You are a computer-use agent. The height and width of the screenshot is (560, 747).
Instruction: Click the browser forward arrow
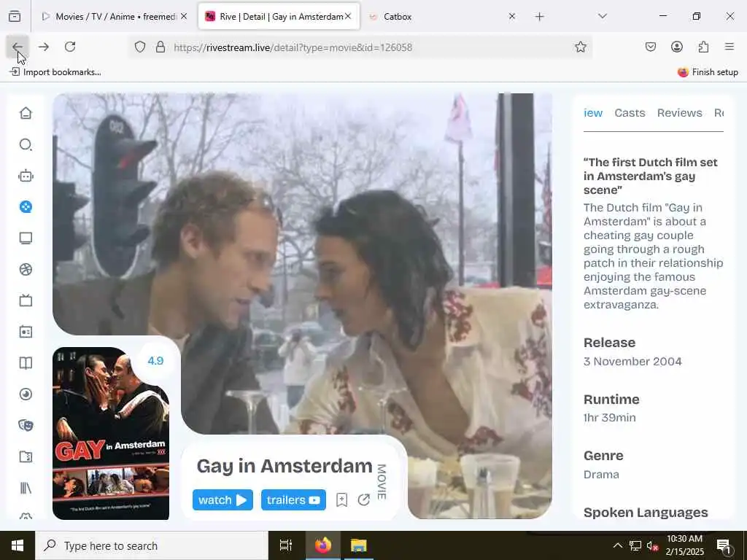(x=44, y=47)
